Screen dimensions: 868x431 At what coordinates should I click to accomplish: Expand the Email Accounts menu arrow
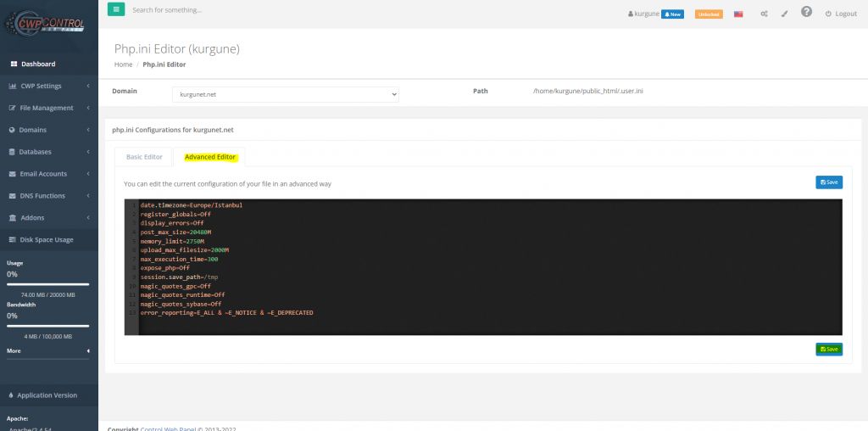tap(88, 174)
